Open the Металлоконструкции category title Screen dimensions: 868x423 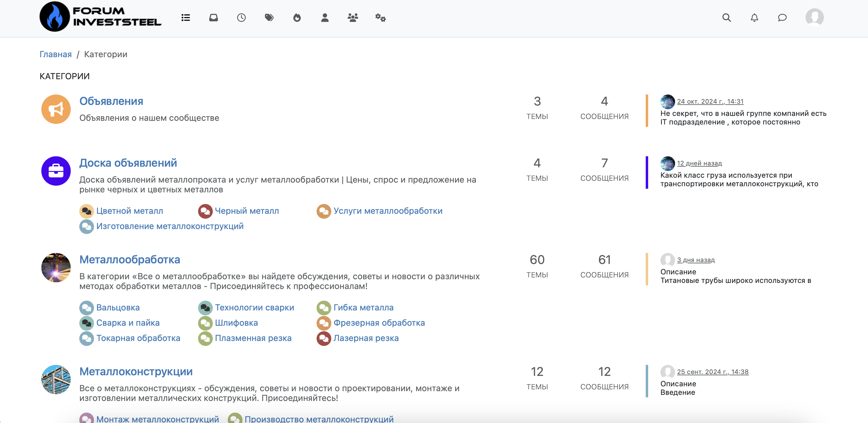coord(136,372)
